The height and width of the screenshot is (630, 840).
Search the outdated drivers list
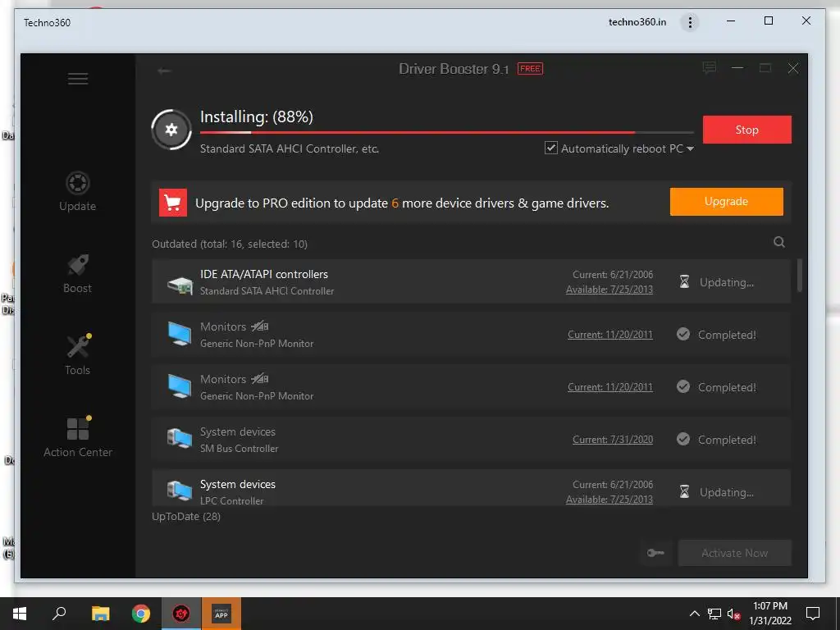pos(779,242)
